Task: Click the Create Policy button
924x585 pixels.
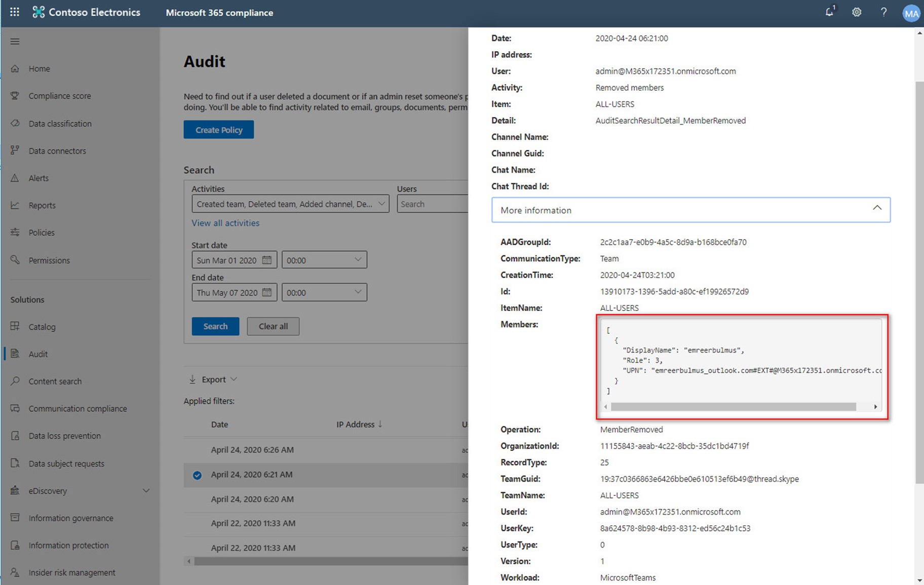Action: [219, 130]
